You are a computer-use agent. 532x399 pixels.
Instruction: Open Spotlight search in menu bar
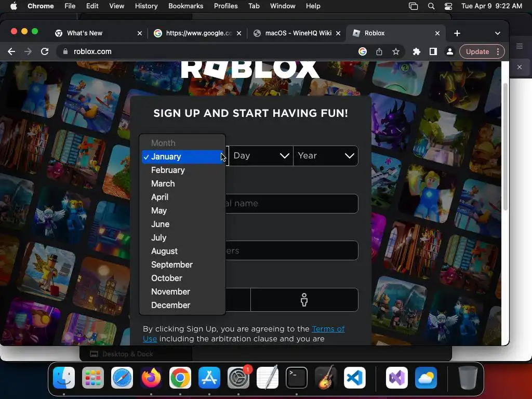(x=431, y=6)
